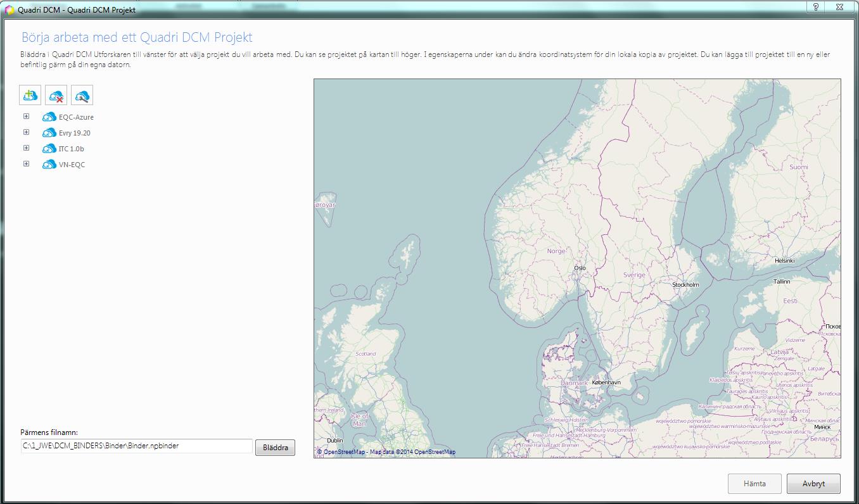Viewport: 859px width, 504px height.
Task: Select the VN-EQC server label
Action: click(72, 165)
